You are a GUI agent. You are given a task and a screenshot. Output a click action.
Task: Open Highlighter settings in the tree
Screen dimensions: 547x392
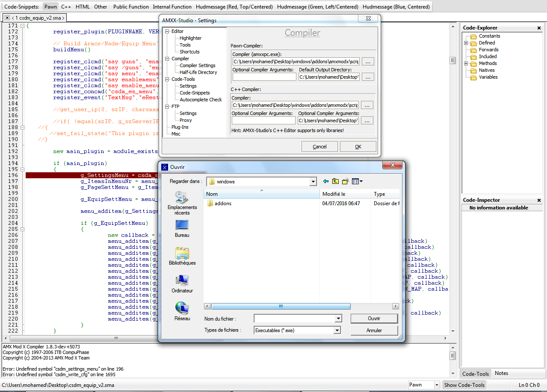click(x=190, y=38)
